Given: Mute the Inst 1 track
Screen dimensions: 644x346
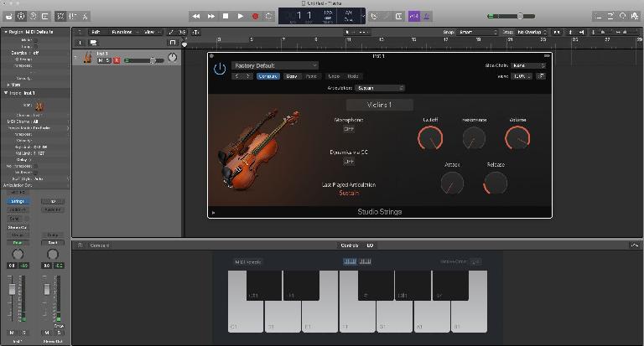Looking at the screenshot, I should click(101, 61).
